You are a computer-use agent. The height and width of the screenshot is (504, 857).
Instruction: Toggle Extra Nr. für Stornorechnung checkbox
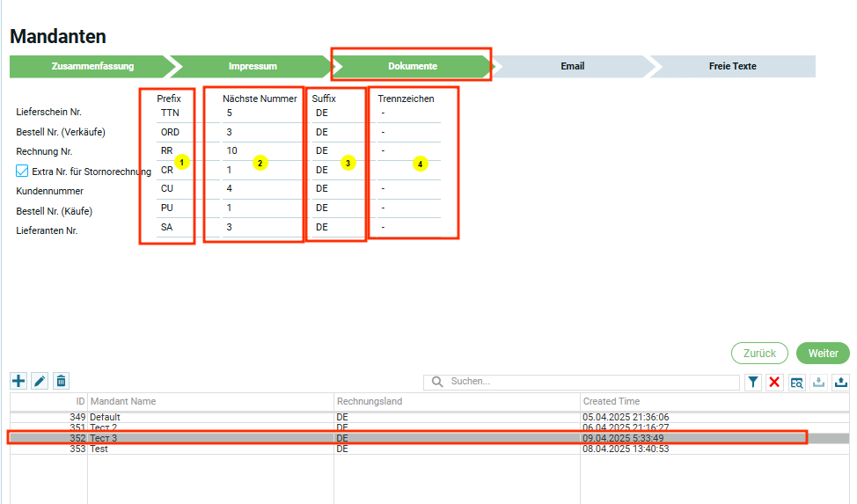point(23,171)
